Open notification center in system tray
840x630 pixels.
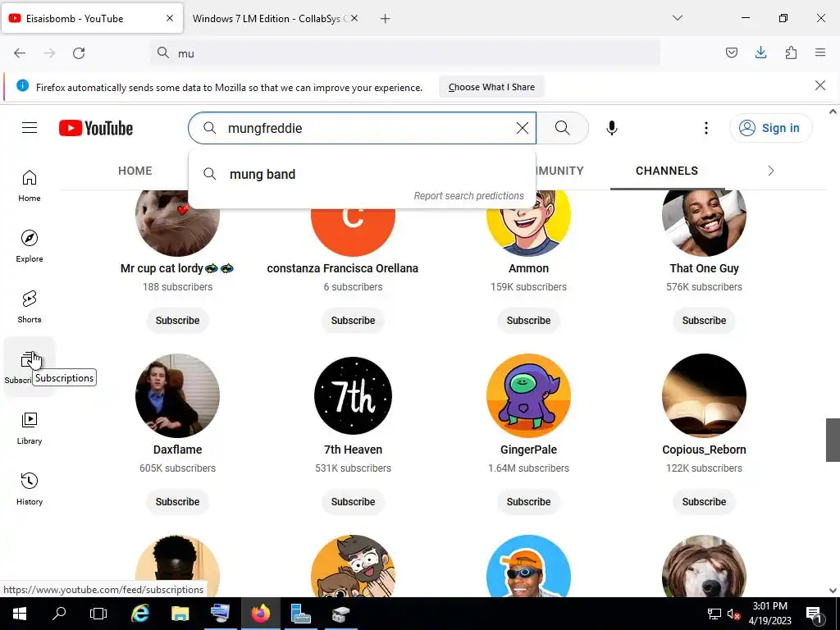point(814,614)
